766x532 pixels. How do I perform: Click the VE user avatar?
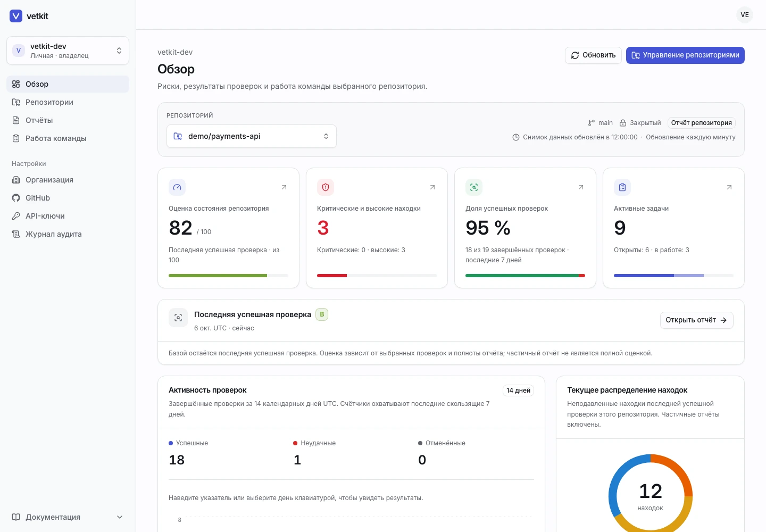[x=745, y=15]
